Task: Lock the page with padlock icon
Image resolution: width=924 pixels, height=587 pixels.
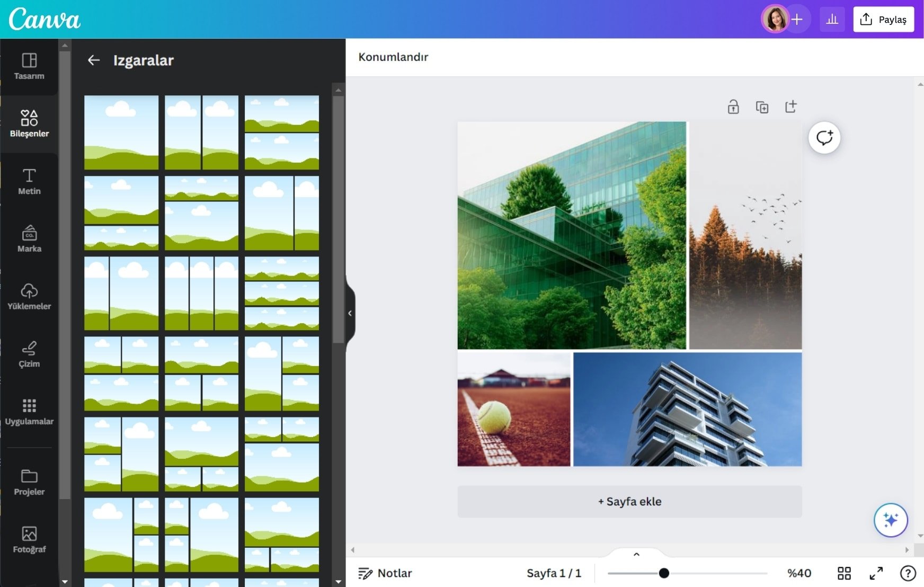Action: point(733,107)
